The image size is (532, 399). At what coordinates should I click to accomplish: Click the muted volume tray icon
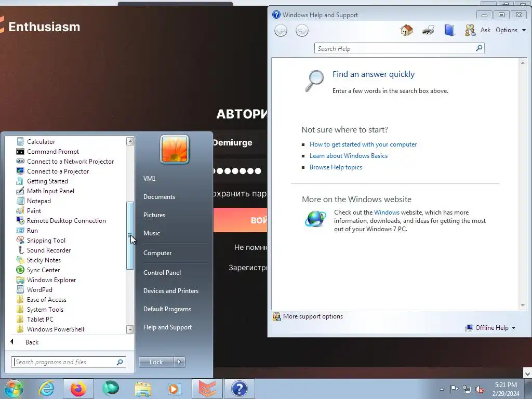click(480, 389)
